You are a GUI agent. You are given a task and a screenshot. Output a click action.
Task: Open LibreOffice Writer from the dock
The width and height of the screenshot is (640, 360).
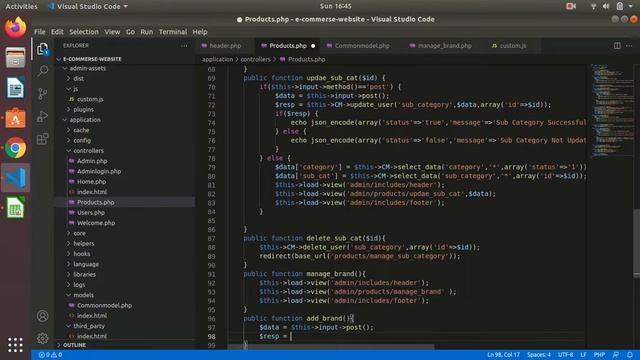point(16,87)
